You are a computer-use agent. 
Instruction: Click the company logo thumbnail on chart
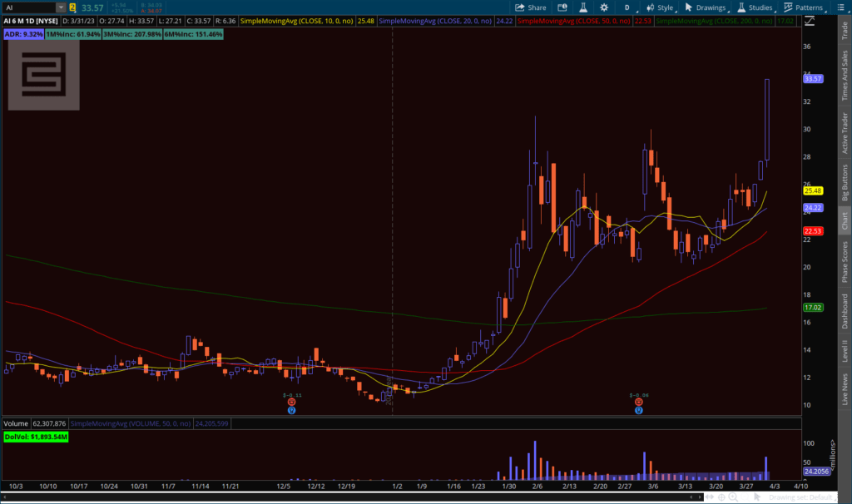(x=43, y=75)
